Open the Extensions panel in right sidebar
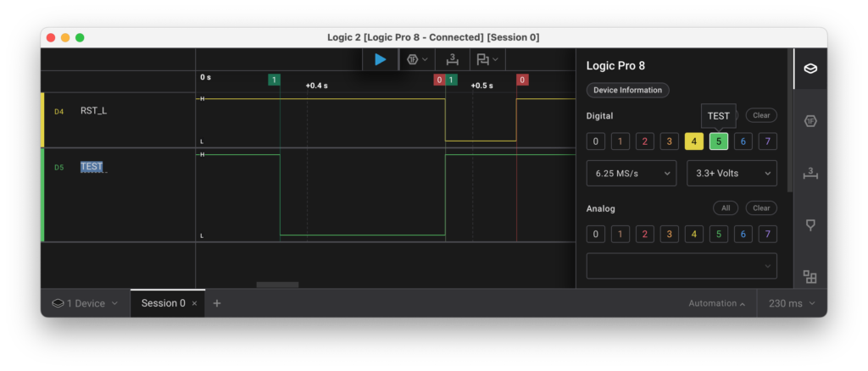 tap(810, 277)
